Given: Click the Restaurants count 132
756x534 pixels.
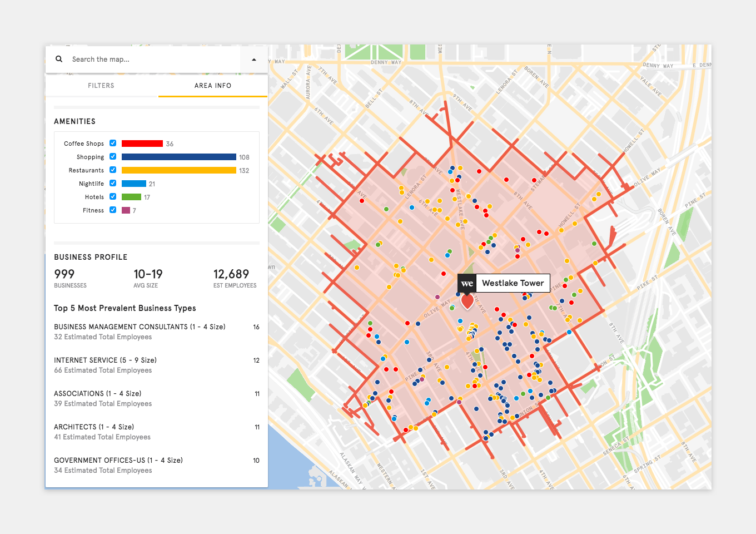Looking at the screenshot, I should pos(244,171).
